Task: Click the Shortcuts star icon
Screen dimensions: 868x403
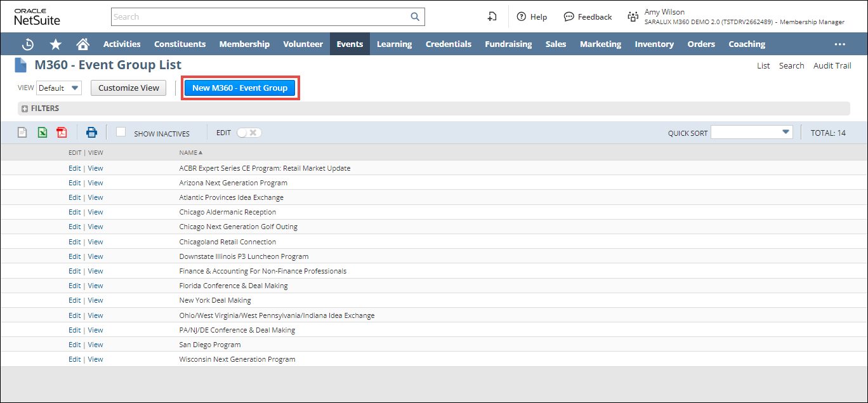Action: 56,44
